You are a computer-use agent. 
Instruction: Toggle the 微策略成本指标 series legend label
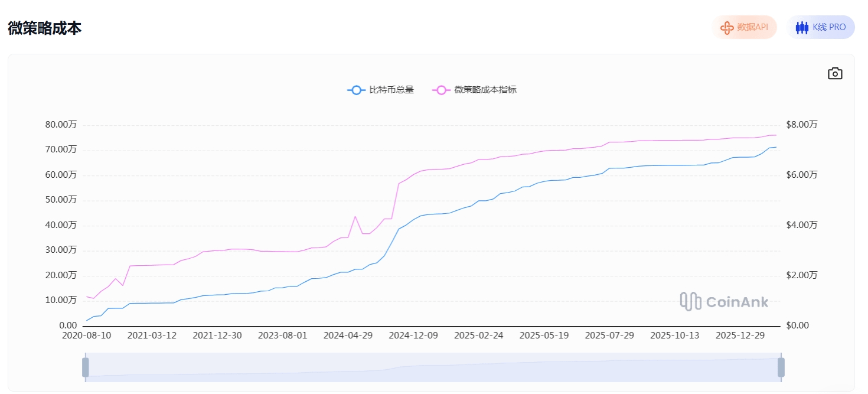[x=485, y=90]
